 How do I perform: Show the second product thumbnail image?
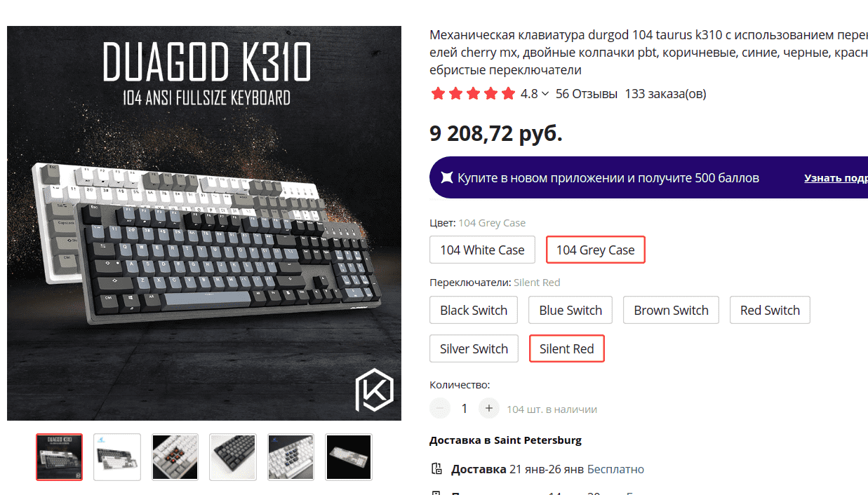117,457
